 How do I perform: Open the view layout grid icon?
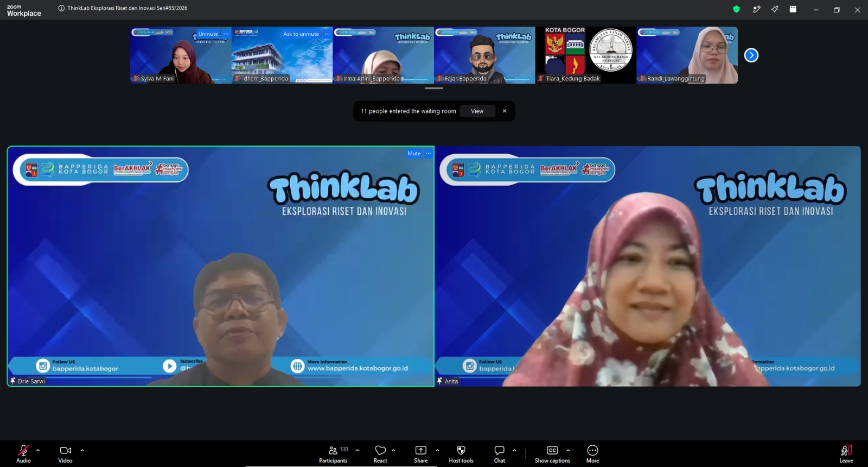(x=793, y=9)
